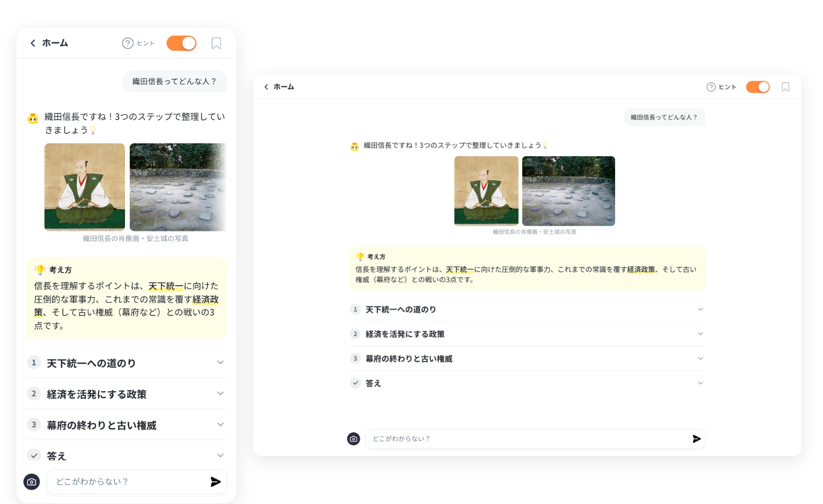Screen dimensions: 823x504
Task: Expand 幕府の終わりと古い権威 in desktop view
Action: (527, 358)
